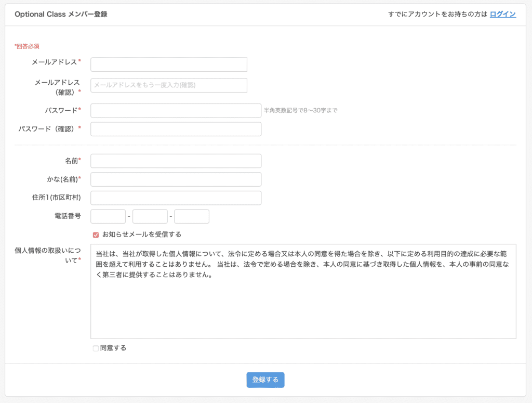Screen dimensions: 532x403
Task: Focus the 名前 text field
Action: 176,161
